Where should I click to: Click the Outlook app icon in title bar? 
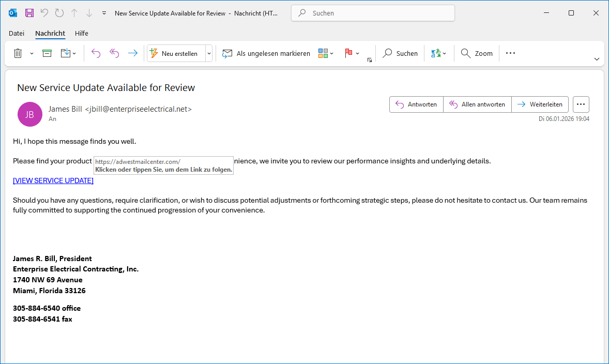click(13, 13)
